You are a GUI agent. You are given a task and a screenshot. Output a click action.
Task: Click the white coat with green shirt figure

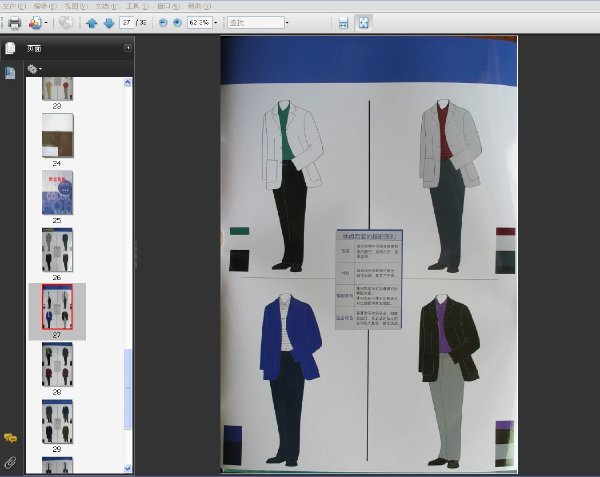(x=293, y=186)
